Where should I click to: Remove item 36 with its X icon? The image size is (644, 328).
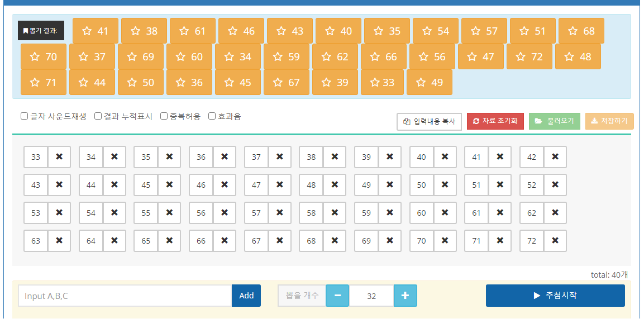[224, 157]
